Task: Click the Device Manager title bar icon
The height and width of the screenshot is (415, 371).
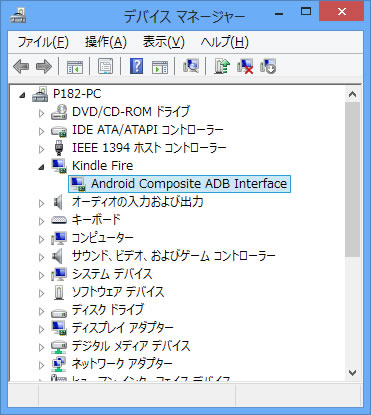Action: [x=18, y=15]
